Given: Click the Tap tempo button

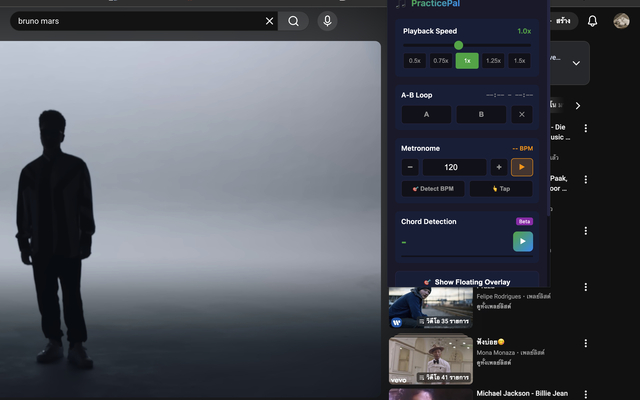Looking at the screenshot, I should pyautogui.click(x=501, y=189).
